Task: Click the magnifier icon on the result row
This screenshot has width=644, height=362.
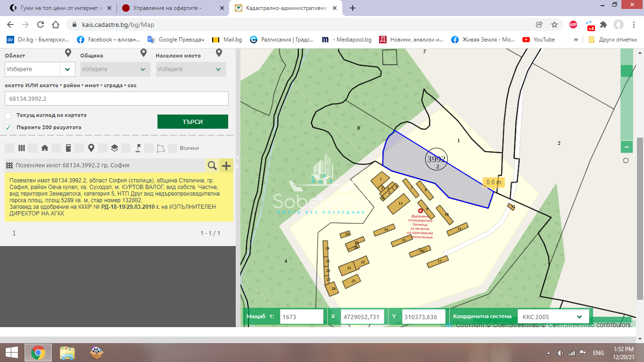Action: tap(212, 165)
